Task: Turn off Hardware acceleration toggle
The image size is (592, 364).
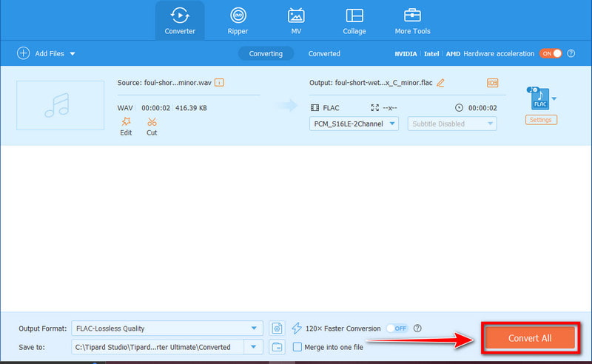Action: [x=551, y=53]
